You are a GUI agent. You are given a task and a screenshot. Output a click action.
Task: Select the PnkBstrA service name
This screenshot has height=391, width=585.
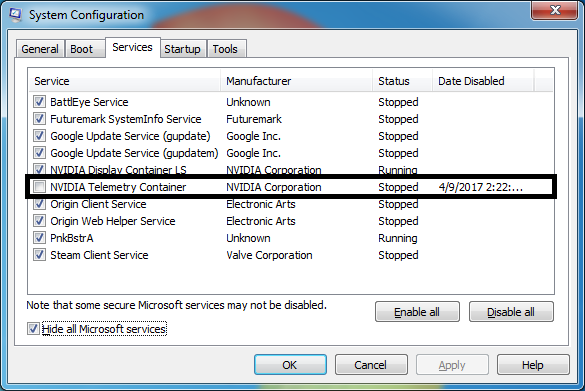click(72, 238)
